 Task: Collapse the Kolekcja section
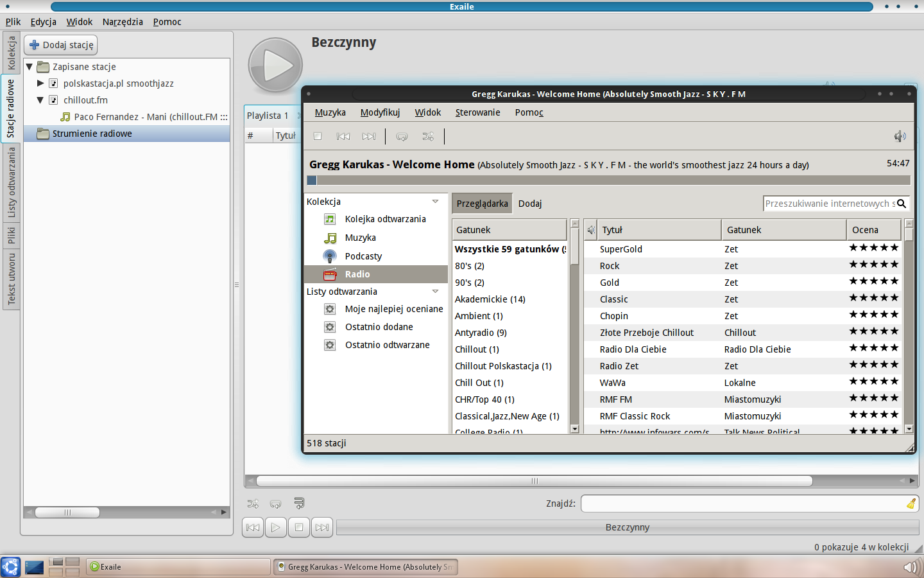click(436, 202)
